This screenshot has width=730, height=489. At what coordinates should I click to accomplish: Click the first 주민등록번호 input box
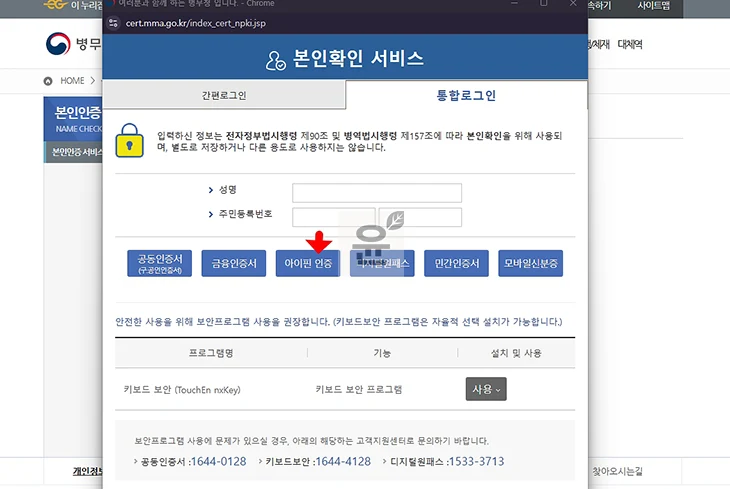point(333,217)
